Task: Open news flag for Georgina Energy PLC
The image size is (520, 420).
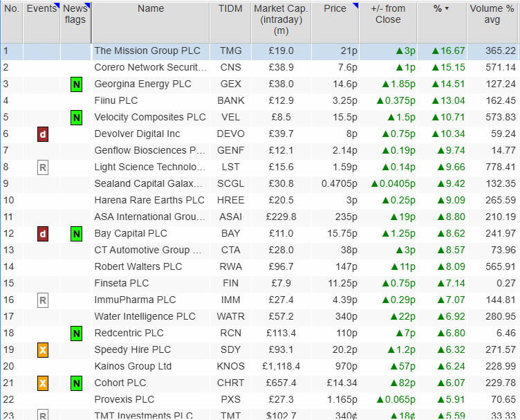Action: pos(76,84)
